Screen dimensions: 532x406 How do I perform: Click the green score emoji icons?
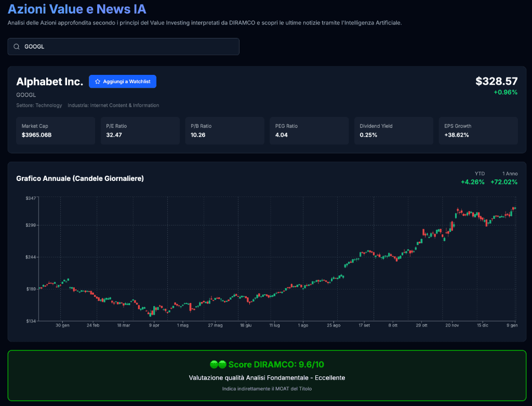coord(217,364)
